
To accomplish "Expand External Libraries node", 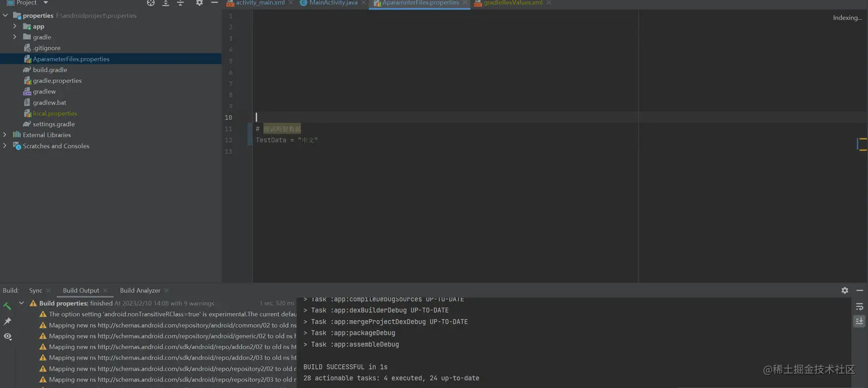I will tap(5, 135).
